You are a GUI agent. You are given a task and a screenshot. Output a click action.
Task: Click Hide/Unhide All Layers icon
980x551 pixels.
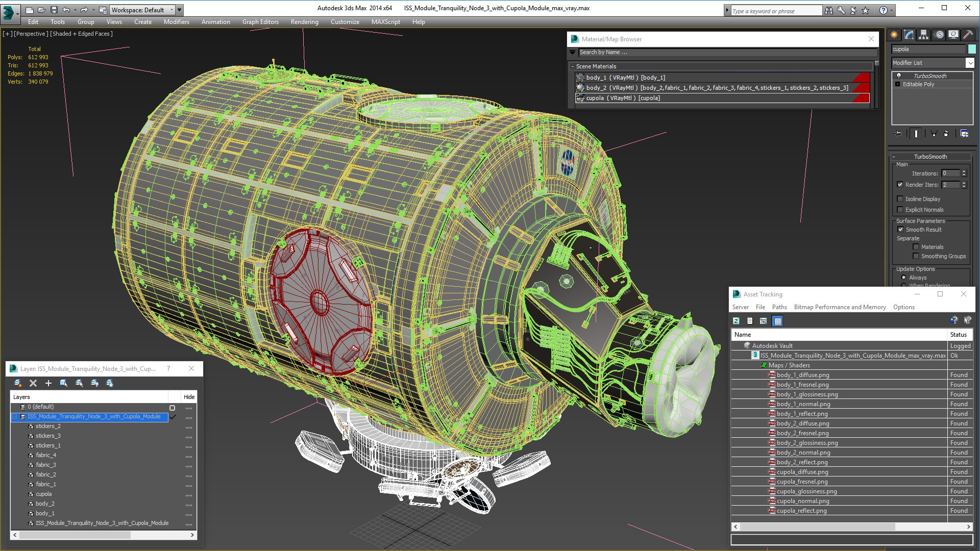click(94, 383)
